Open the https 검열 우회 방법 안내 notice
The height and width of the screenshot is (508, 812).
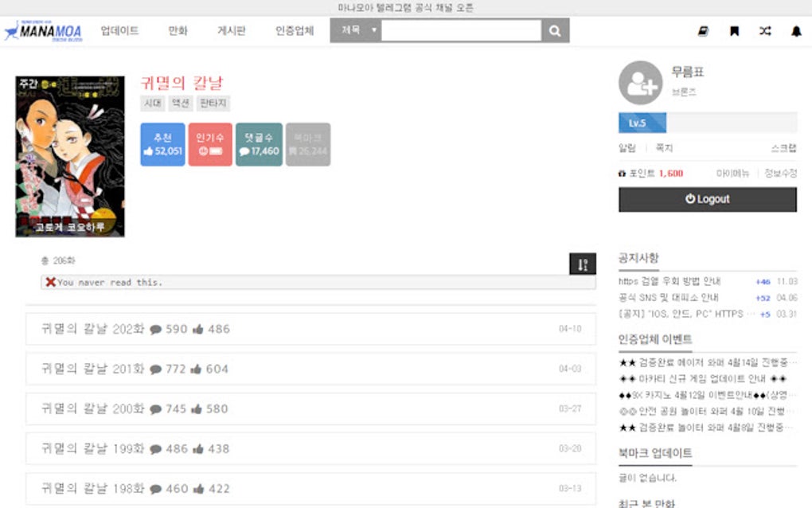(x=670, y=281)
